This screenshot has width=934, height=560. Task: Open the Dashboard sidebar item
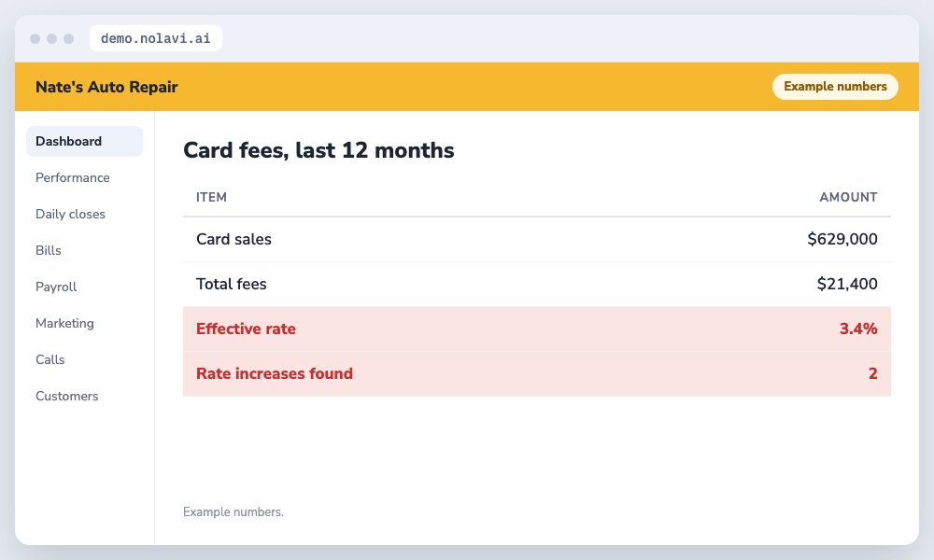click(84, 141)
